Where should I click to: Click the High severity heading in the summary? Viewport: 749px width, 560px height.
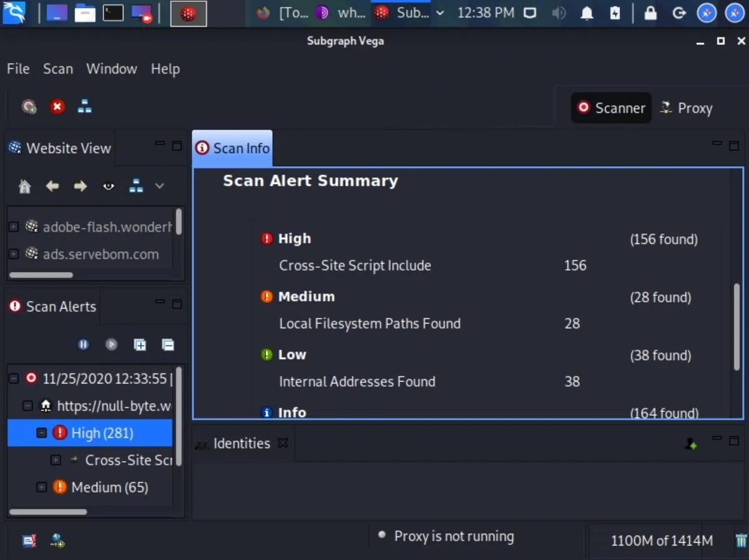click(x=294, y=238)
